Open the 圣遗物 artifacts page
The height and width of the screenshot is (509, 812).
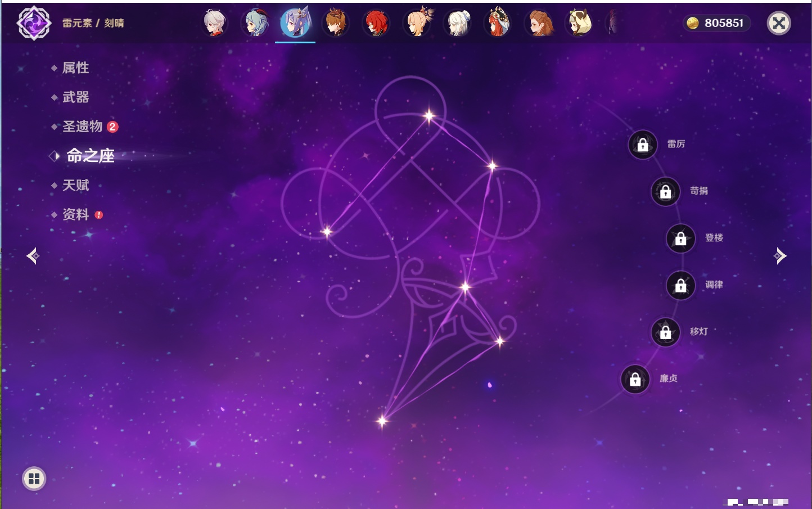click(x=82, y=127)
